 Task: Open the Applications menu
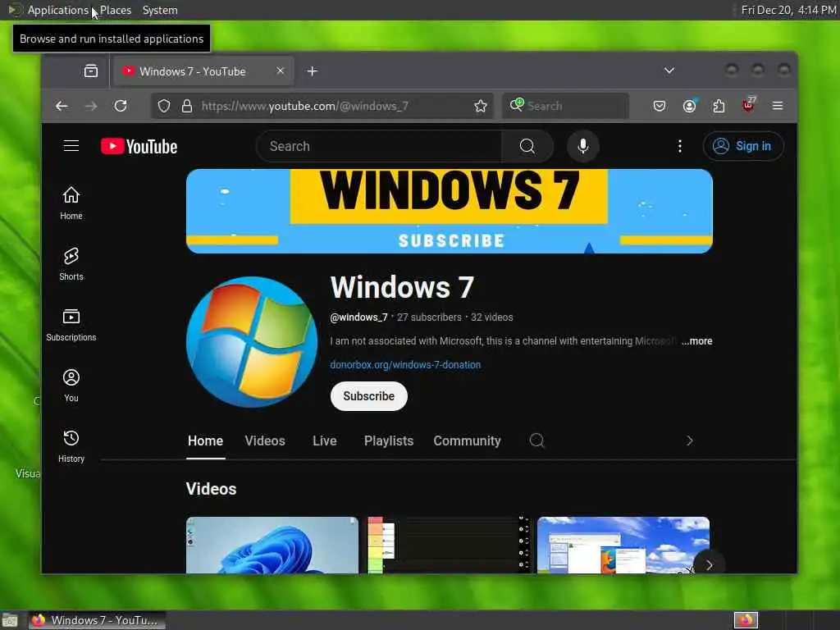58,10
